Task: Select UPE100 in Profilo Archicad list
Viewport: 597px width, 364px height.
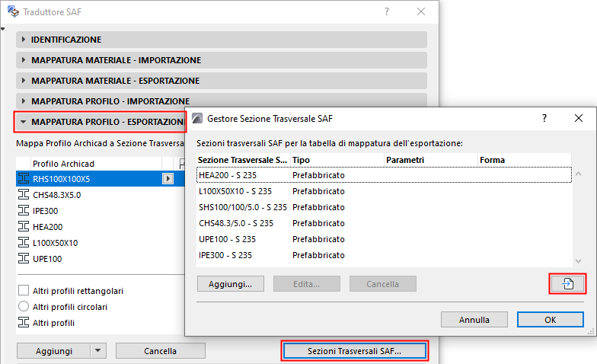Action: pos(47,259)
